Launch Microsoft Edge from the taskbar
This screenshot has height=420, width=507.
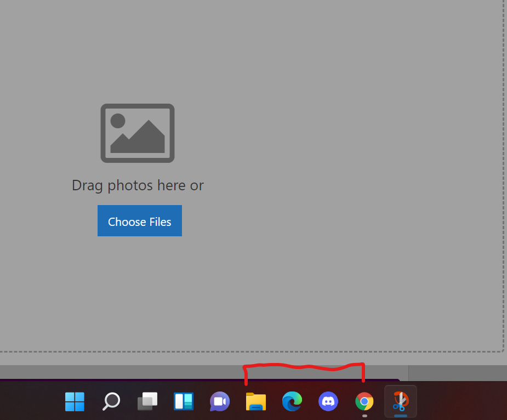point(292,401)
